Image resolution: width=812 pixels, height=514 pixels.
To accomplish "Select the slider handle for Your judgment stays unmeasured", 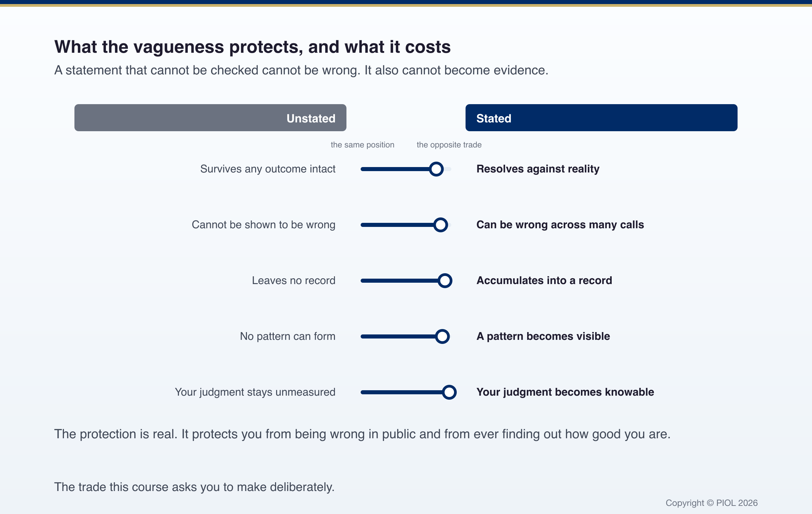I will point(449,392).
